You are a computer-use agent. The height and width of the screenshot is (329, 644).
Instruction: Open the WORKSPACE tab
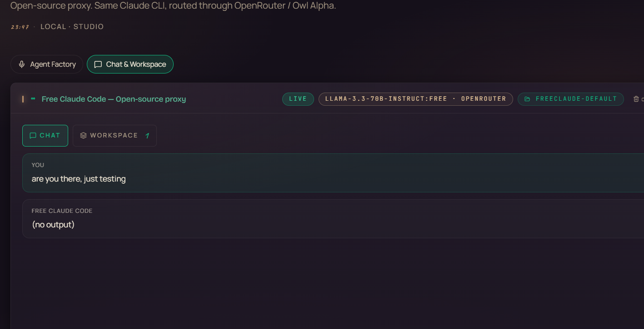115,136
